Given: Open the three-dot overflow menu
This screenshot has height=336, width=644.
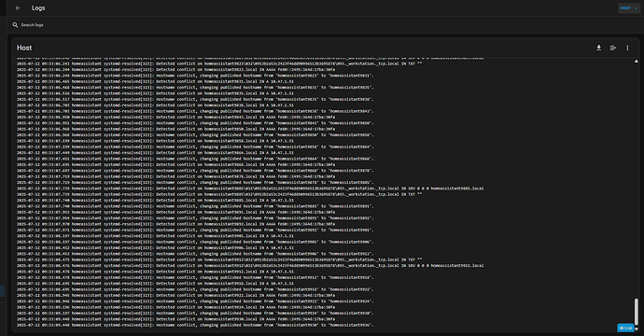Looking at the screenshot, I should tap(627, 48).
